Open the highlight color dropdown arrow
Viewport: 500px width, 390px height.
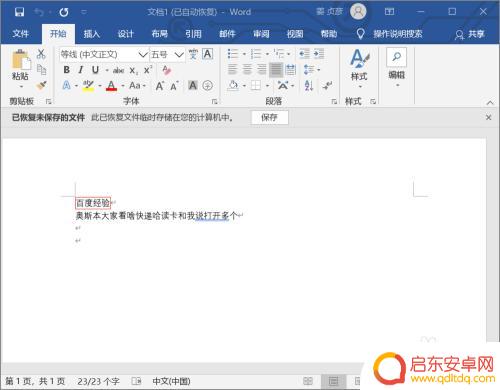(100, 86)
